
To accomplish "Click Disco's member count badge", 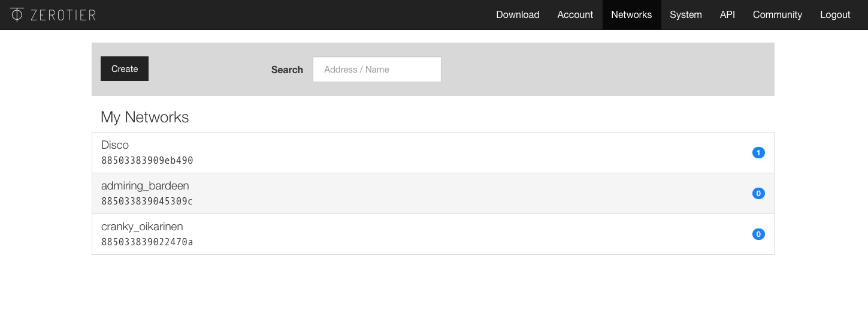I will point(758,153).
